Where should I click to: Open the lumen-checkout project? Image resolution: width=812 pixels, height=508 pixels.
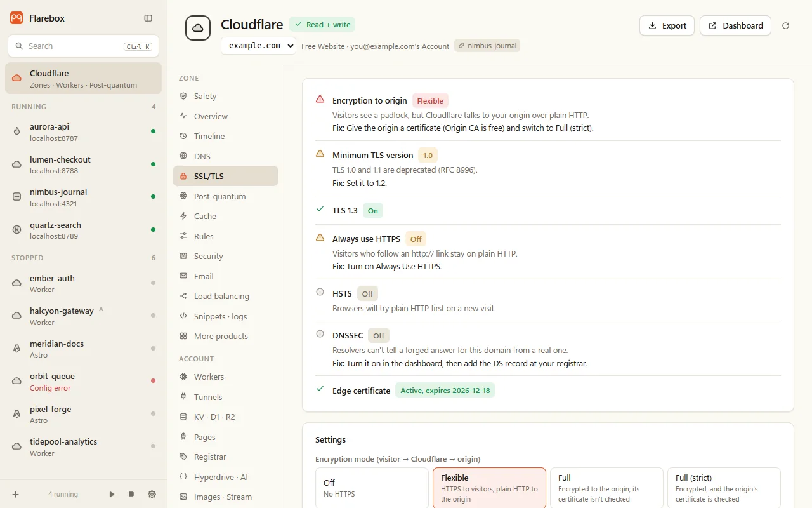tap(83, 164)
